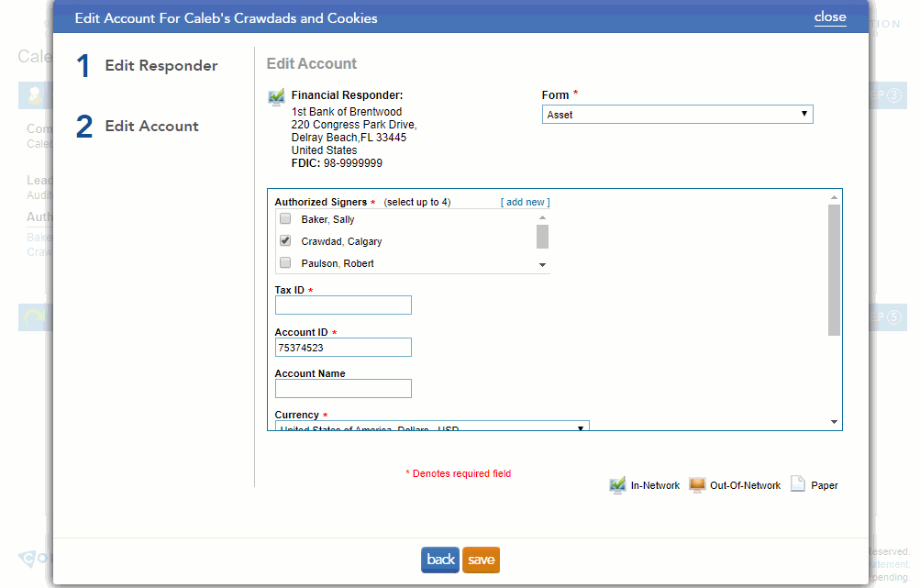
Task: Click the Account Name input field
Action: coord(343,388)
